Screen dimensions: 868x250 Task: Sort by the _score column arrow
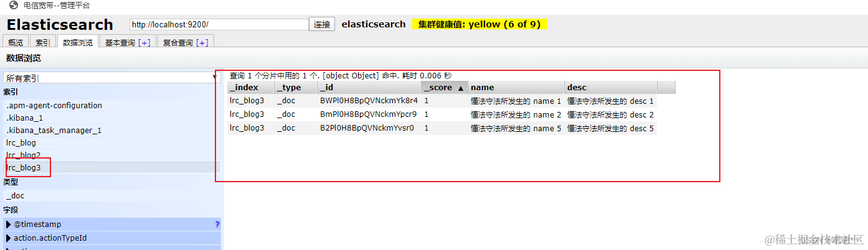click(461, 88)
